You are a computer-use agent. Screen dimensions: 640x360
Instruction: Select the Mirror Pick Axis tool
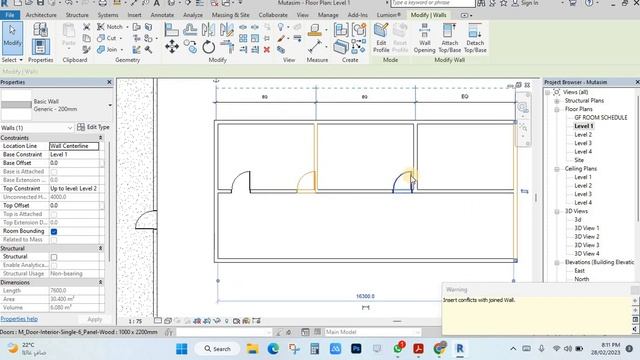(x=208, y=29)
